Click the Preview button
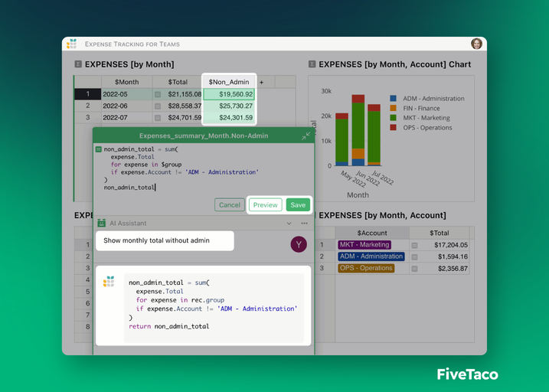 click(265, 205)
